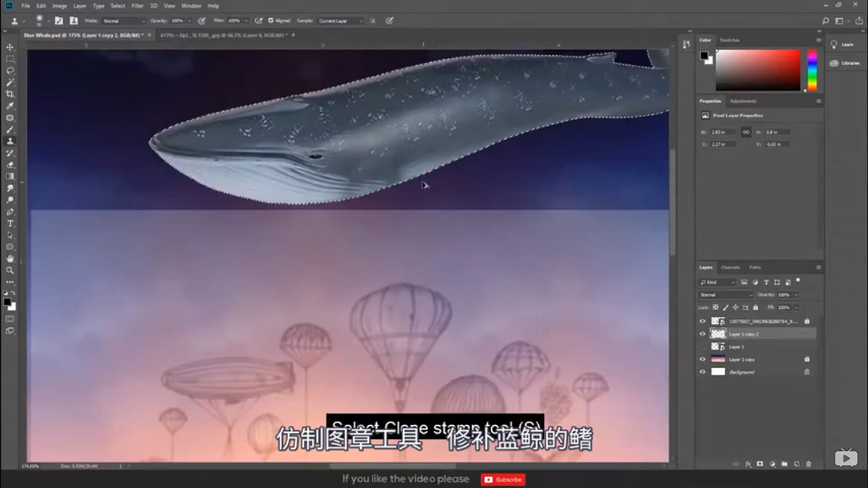Select the Eraser tool

[10, 165]
